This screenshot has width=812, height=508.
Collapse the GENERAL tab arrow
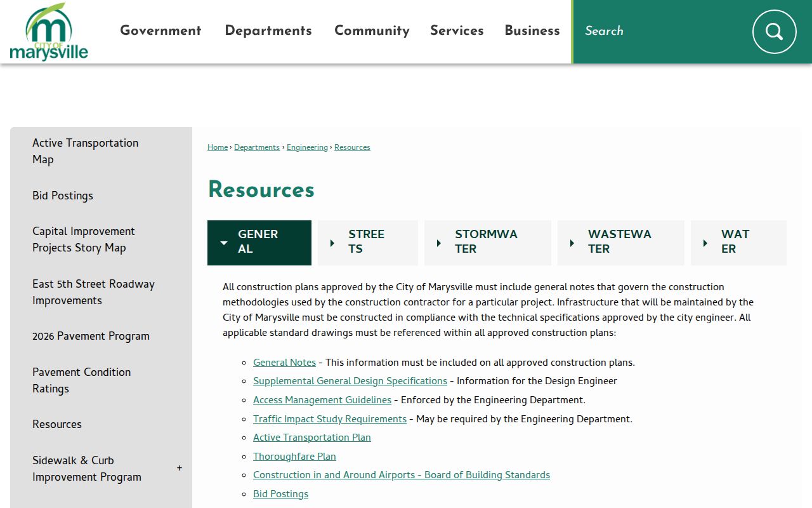[224, 243]
